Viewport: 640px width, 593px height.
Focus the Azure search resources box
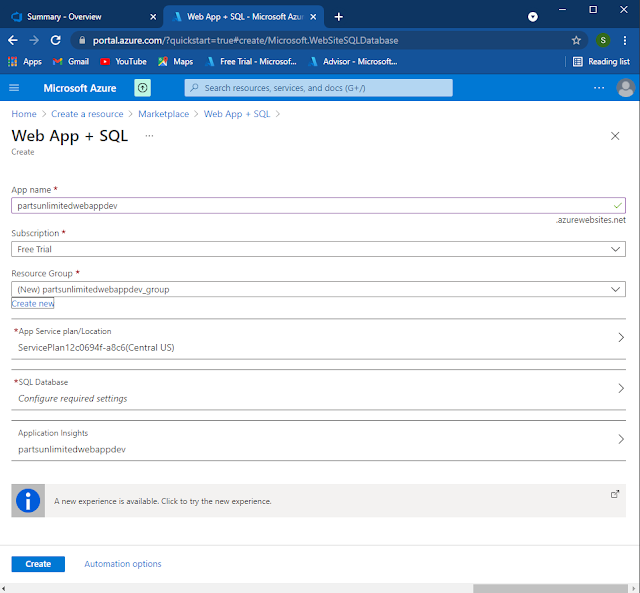pos(318,88)
